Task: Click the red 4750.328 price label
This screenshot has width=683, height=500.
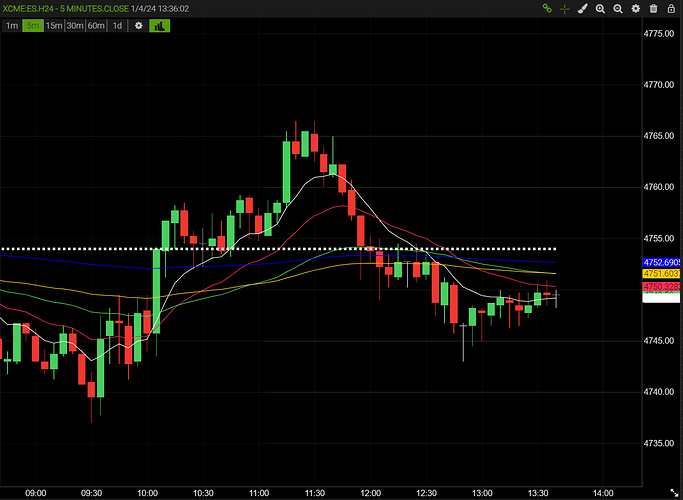Action: point(661,287)
